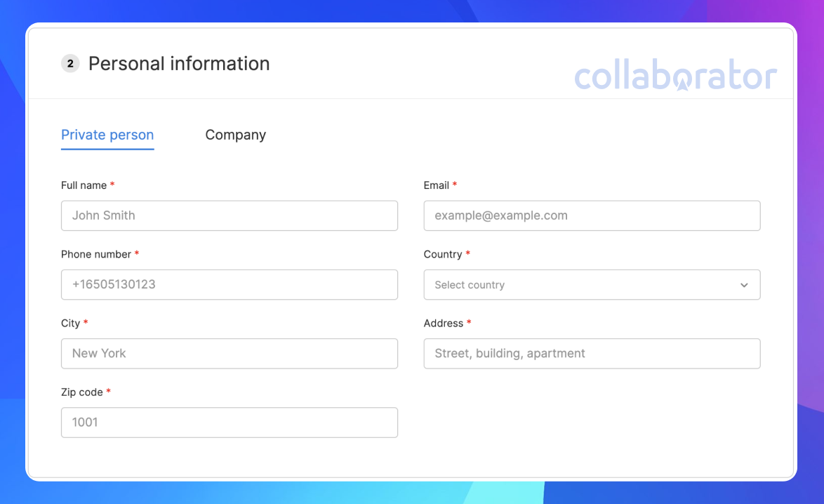Click the Address label text
This screenshot has height=504, width=824.
pos(444,323)
